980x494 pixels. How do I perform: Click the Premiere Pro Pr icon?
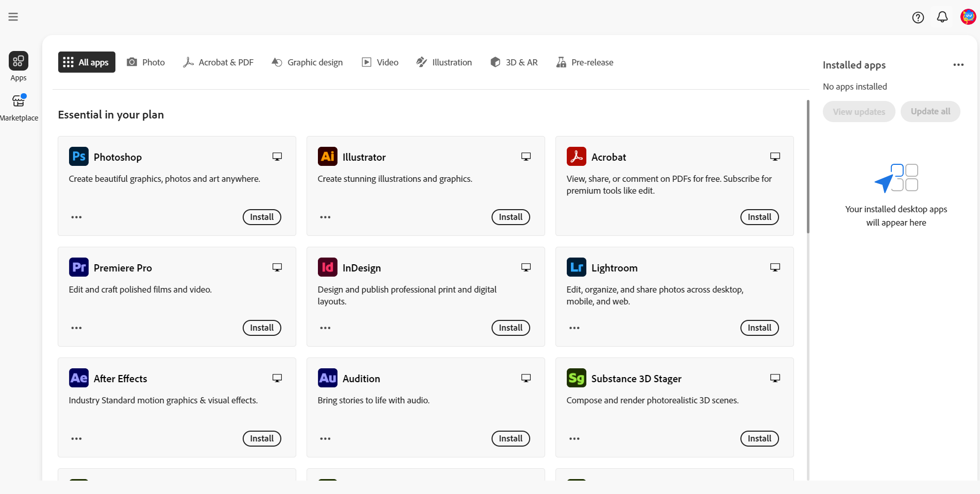[78, 267]
